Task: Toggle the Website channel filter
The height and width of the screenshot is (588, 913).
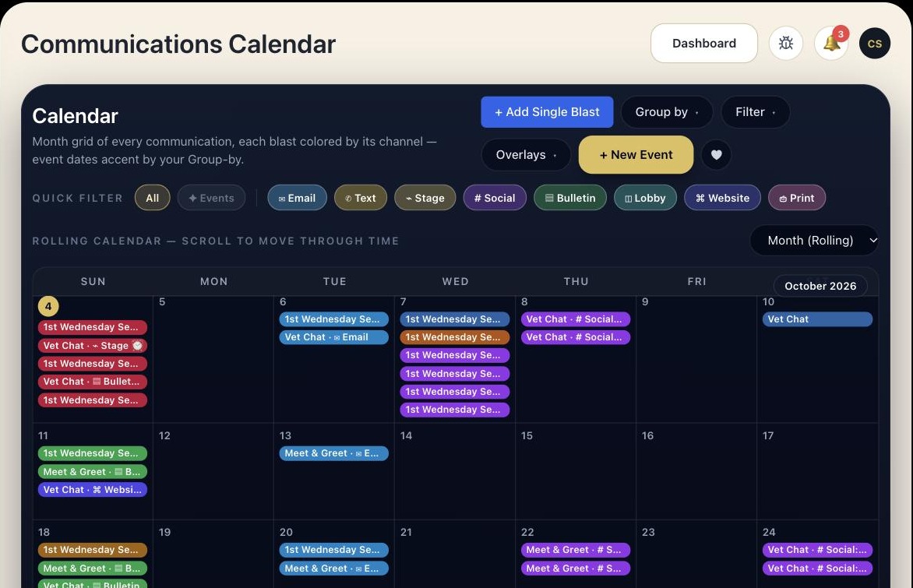Action: pos(723,198)
